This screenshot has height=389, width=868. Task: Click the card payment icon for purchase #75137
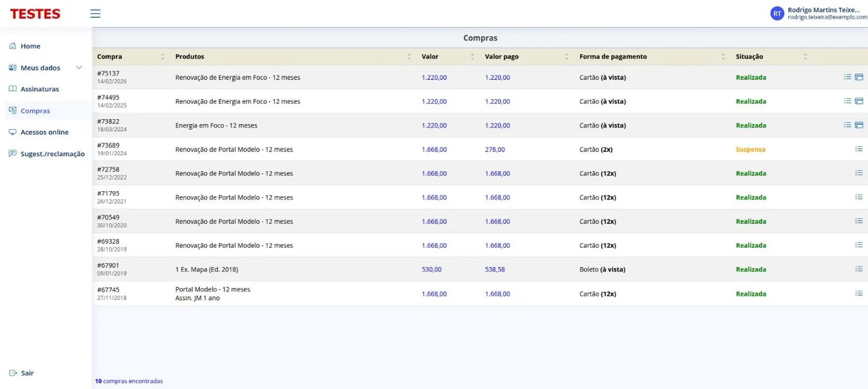859,77
